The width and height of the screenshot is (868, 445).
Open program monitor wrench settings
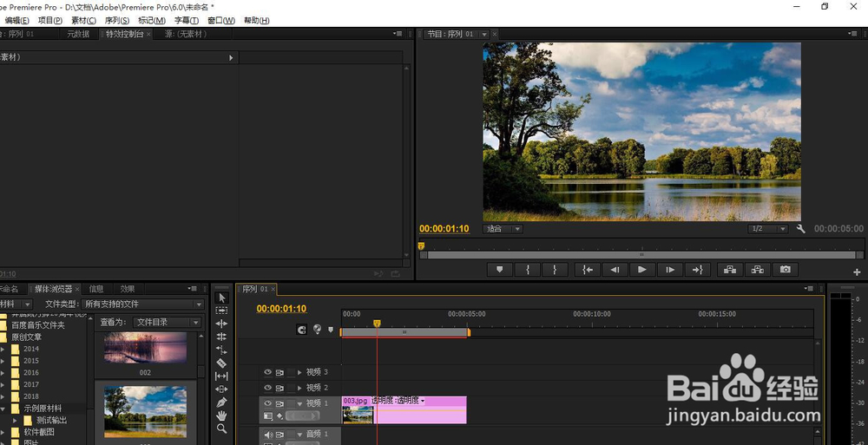800,229
